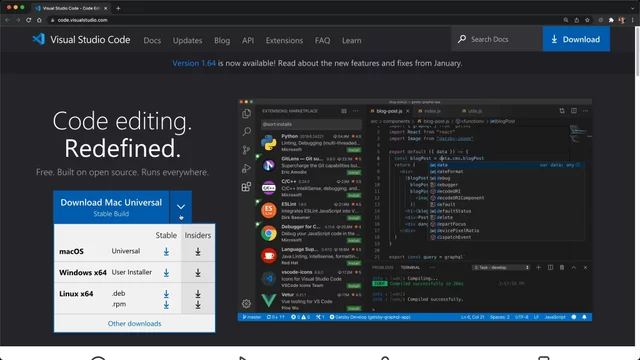640x360 pixels.
Task: Download Windows x64 Insiders installer
Action: 198,273
